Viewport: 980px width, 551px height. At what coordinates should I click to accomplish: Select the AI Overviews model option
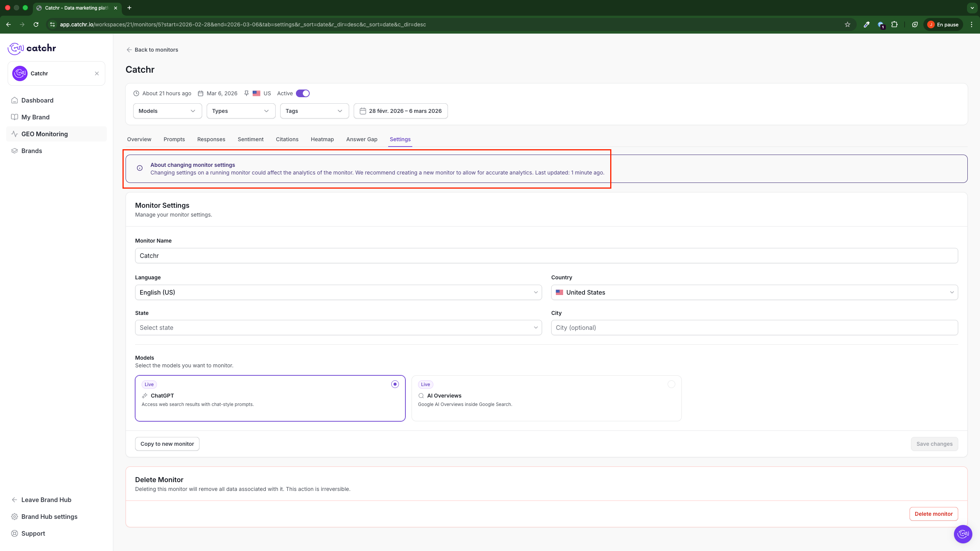point(671,384)
